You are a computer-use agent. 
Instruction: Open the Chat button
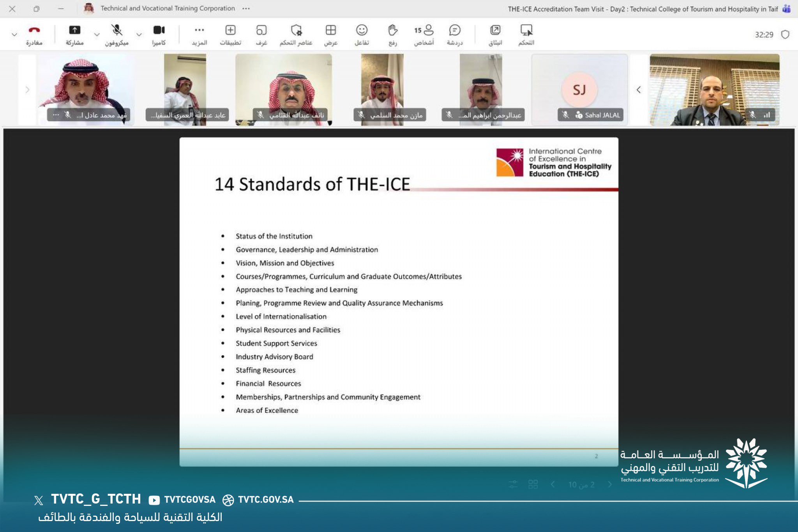point(455,35)
